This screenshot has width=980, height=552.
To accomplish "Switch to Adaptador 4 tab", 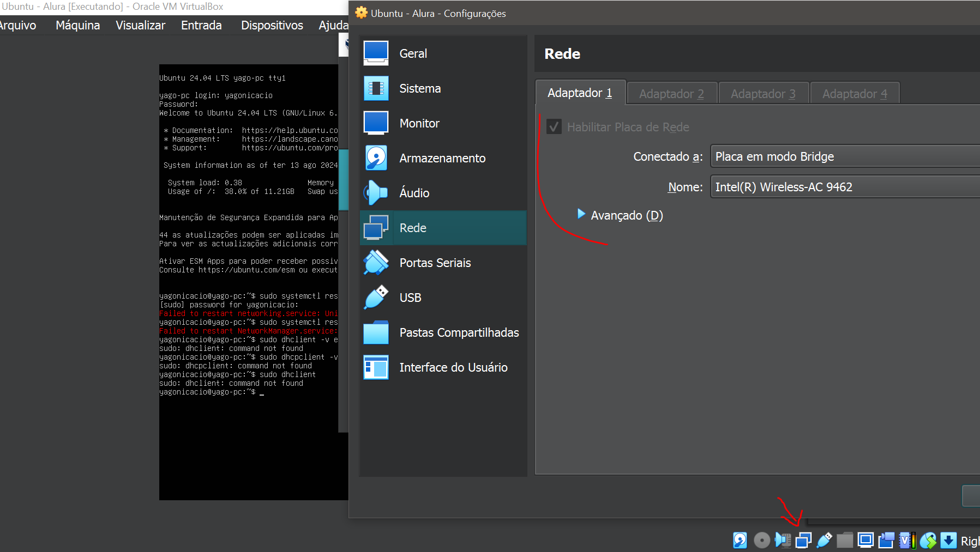I will point(855,94).
